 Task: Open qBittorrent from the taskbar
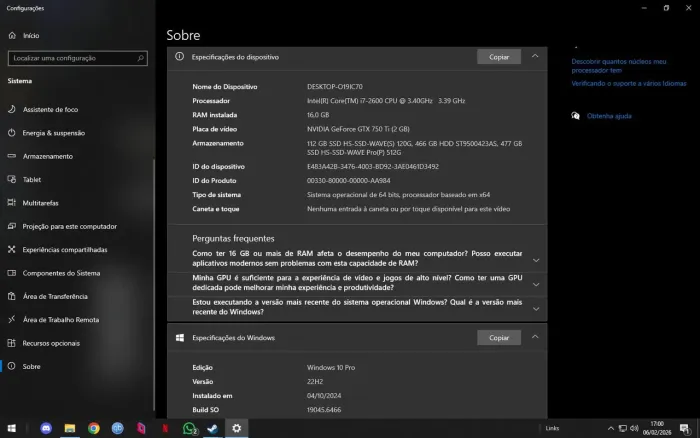(117, 428)
